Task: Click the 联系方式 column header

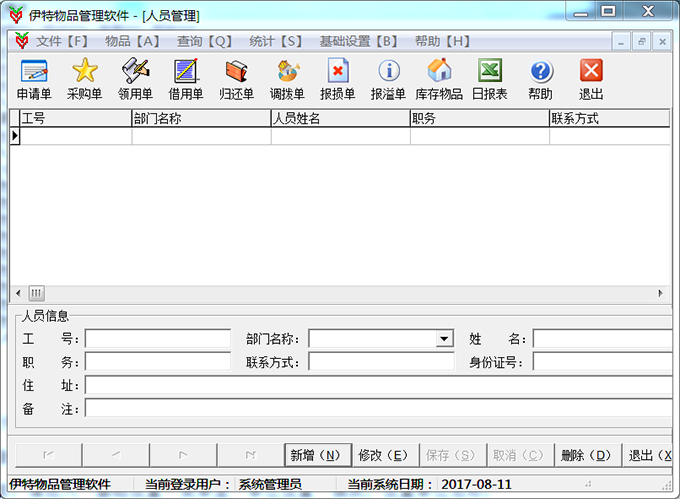Action: pos(610,118)
